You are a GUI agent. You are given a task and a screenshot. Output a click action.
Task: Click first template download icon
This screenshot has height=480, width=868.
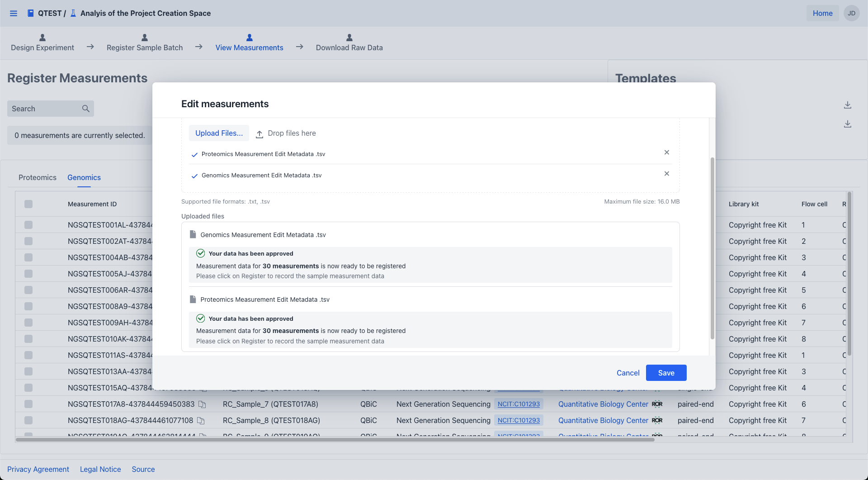(847, 105)
